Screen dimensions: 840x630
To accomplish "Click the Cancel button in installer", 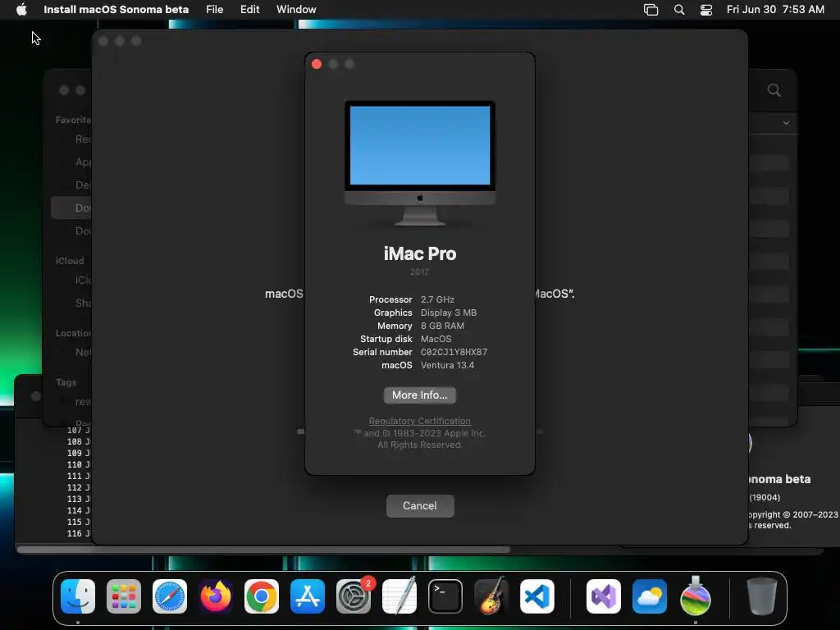I will pyautogui.click(x=420, y=505).
